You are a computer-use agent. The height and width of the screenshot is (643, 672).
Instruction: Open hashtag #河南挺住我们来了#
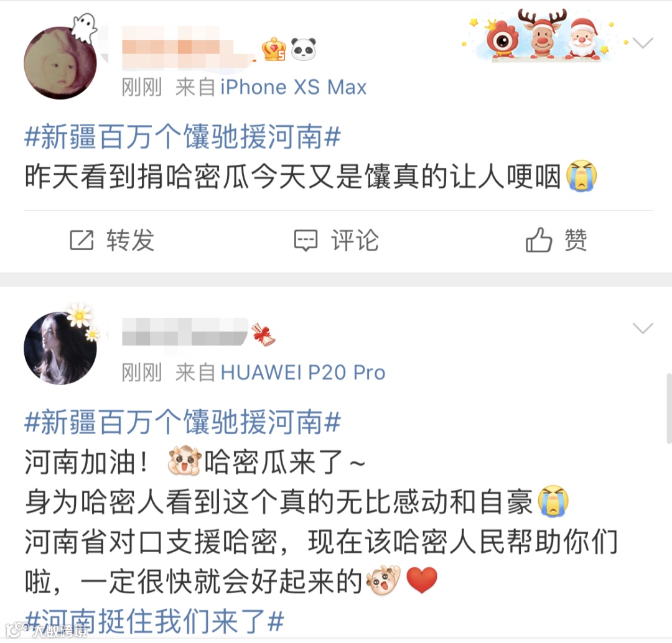(x=154, y=621)
